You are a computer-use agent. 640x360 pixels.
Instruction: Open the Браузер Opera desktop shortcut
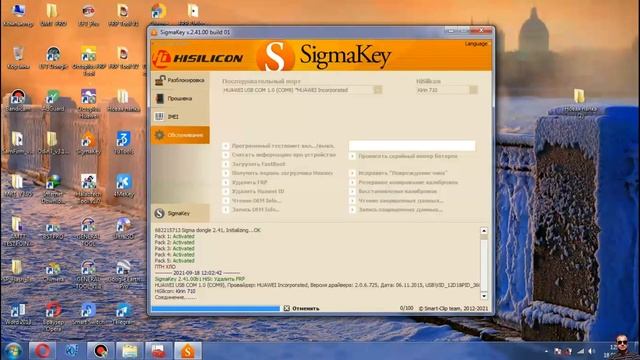pos(53,317)
